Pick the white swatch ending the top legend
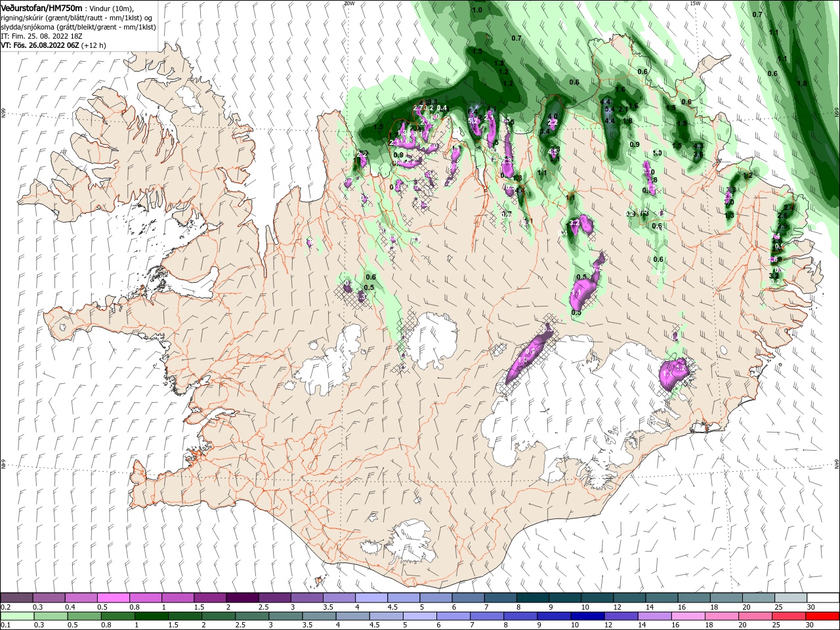The height and width of the screenshot is (630, 840). (x=823, y=598)
